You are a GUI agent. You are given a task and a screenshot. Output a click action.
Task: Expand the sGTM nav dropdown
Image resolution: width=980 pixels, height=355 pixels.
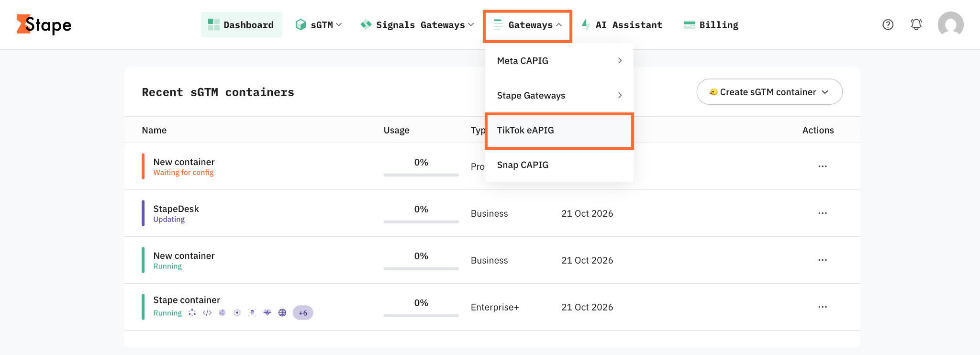tap(319, 25)
